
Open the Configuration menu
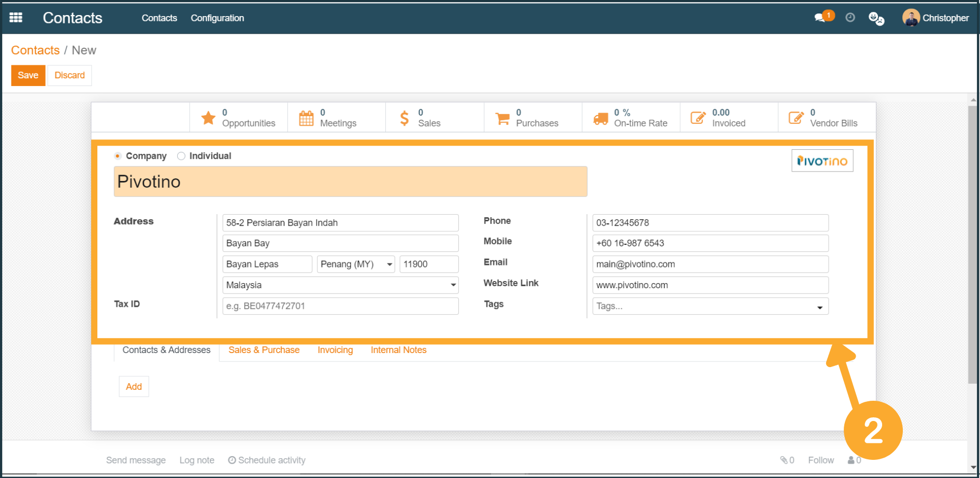217,18
